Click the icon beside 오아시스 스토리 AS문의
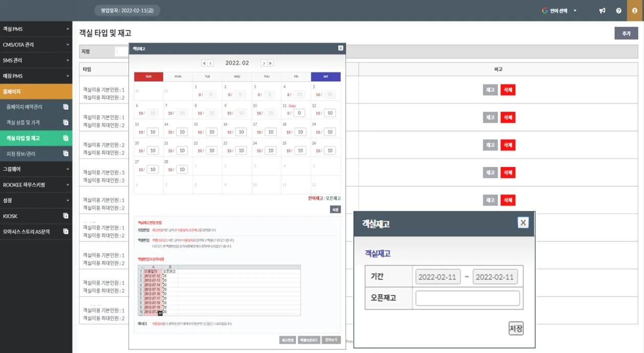 (x=66, y=231)
